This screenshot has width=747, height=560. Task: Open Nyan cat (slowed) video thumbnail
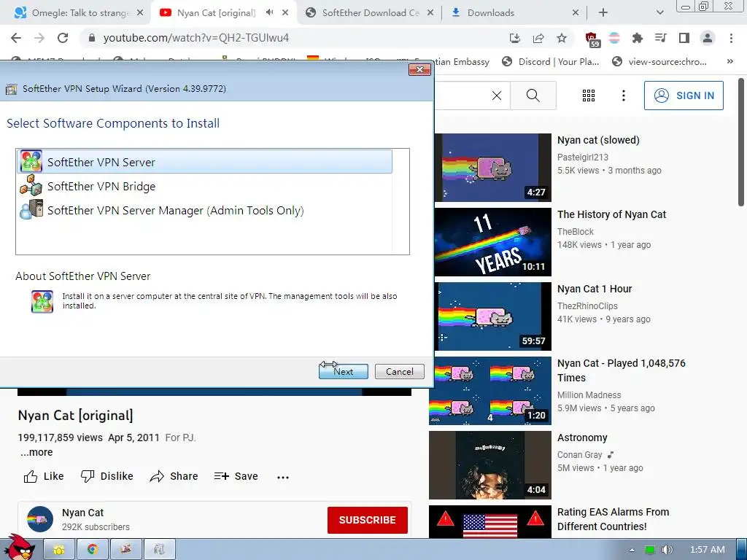click(x=492, y=168)
